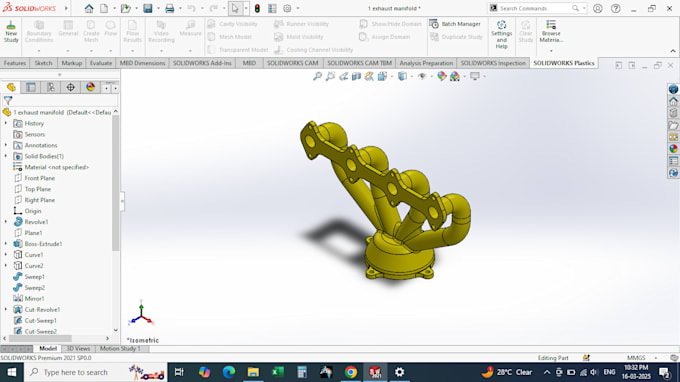Image resolution: width=680 pixels, height=382 pixels.
Task: Expand the Solid Bodies(1) tree node
Action: [x=6, y=156]
